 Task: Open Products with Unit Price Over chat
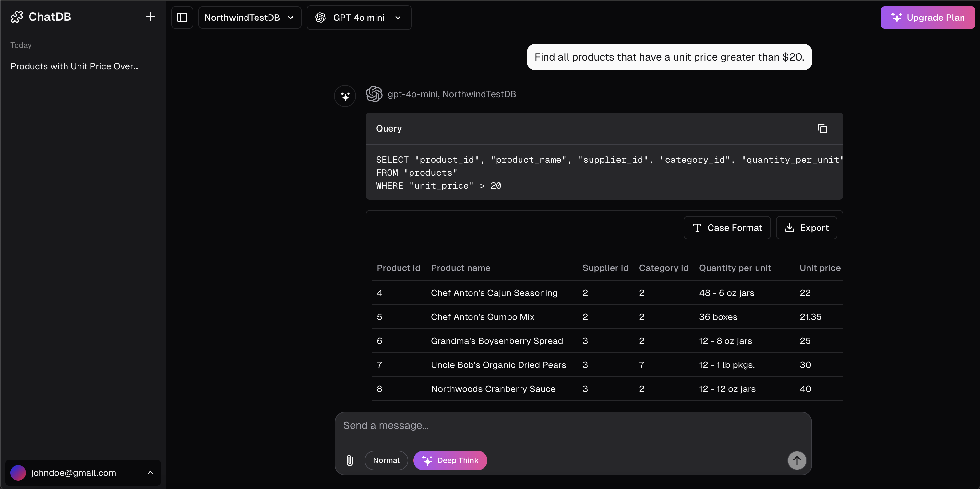click(x=75, y=66)
